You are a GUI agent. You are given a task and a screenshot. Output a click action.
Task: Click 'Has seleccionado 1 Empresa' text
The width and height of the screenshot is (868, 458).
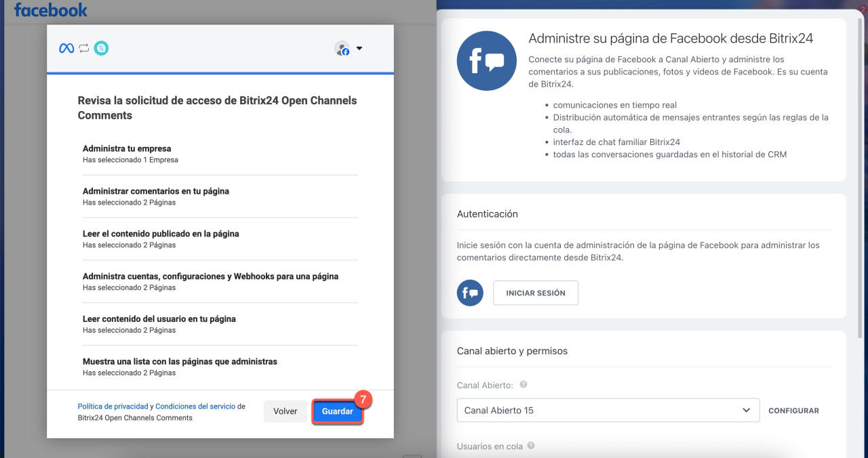pos(130,160)
